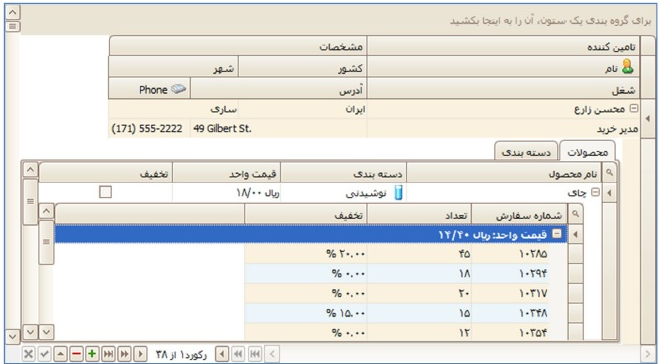
Task: Click the phone cell (171) 555-2222
Action: (x=149, y=129)
